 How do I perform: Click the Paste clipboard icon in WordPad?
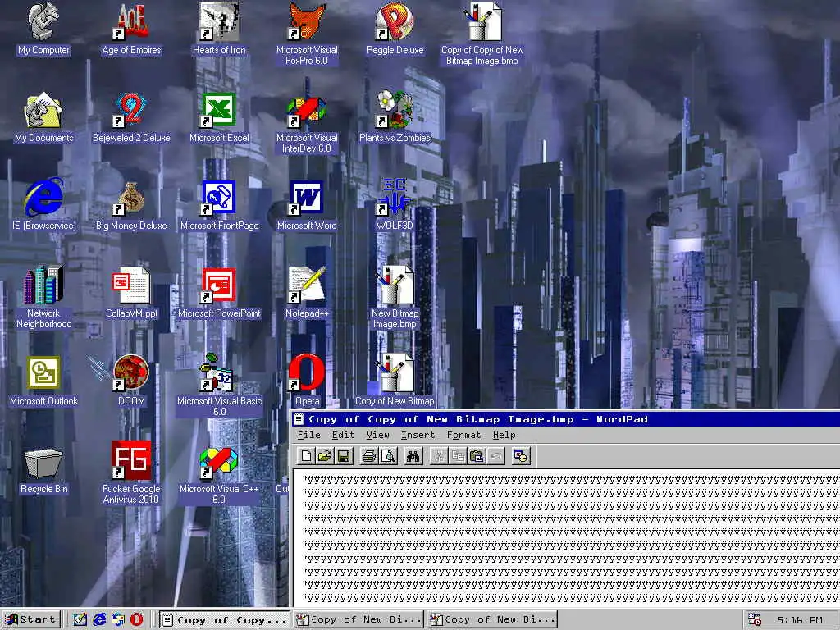pyautogui.click(x=477, y=456)
